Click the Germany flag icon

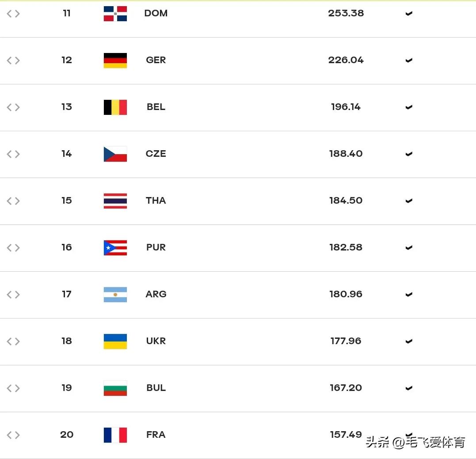pyautogui.click(x=115, y=61)
